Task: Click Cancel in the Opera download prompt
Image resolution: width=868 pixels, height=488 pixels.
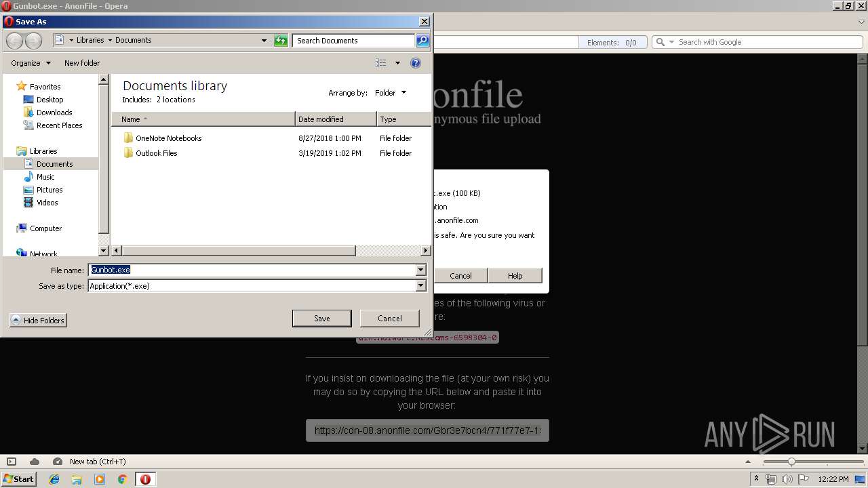Action: (460, 276)
